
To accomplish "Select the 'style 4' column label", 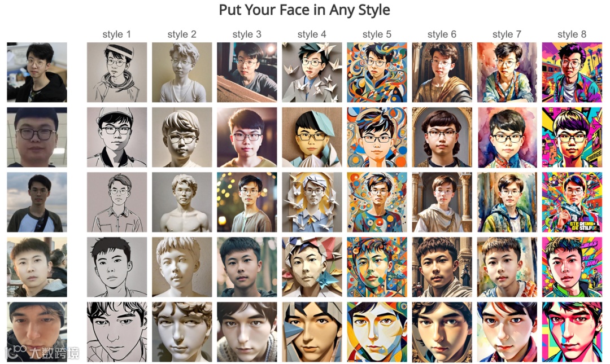I will (x=312, y=34).
